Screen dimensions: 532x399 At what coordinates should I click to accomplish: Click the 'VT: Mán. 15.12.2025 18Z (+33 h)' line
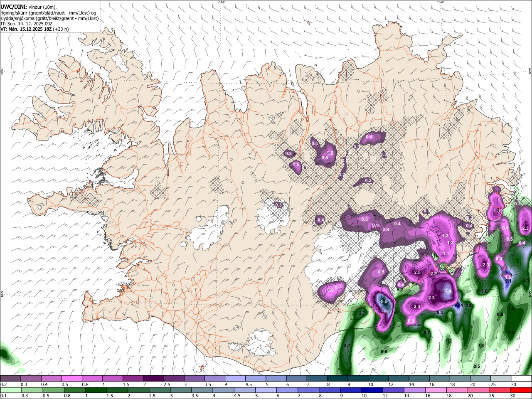(x=34, y=30)
